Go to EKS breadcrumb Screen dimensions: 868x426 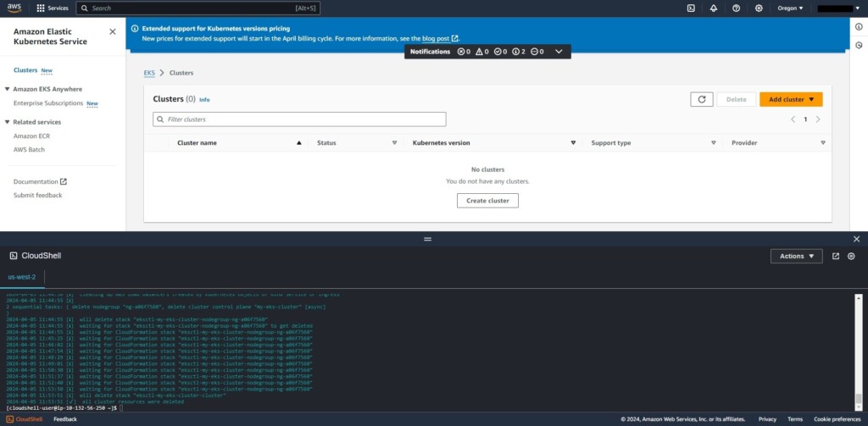[149, 73]
